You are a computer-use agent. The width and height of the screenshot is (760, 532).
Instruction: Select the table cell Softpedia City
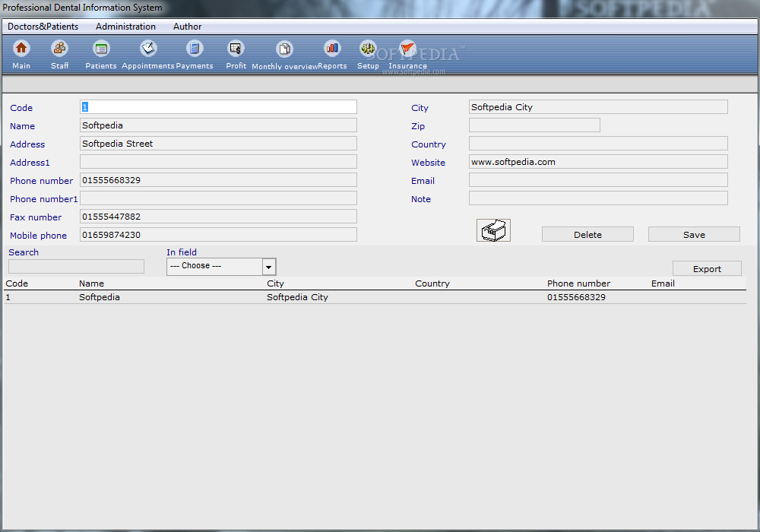[x=297, y=297]
